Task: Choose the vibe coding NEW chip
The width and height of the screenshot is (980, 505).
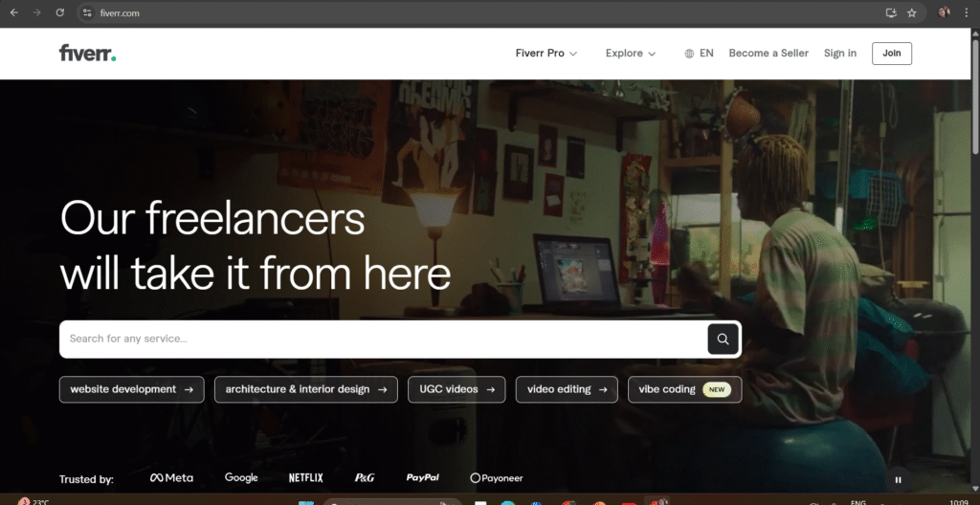Action: [684, 389]
